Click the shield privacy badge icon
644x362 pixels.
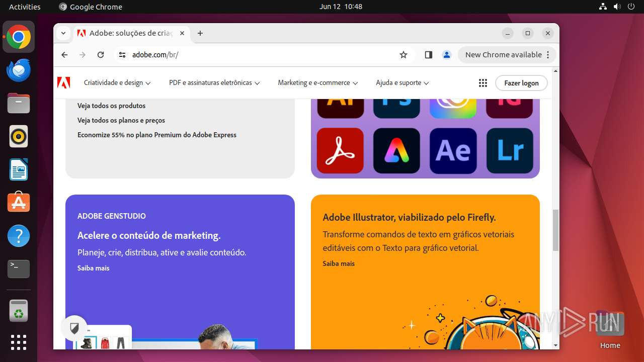(x=74, y=328)
